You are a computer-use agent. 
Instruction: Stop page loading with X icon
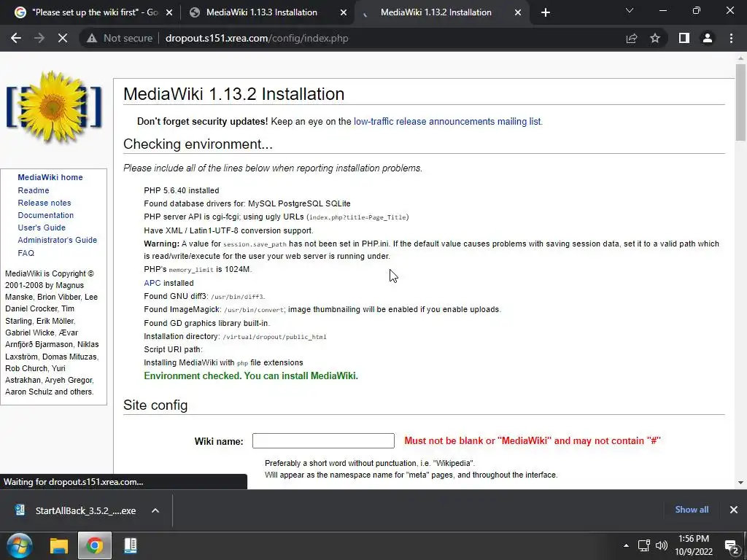click(x=63, y=38)
